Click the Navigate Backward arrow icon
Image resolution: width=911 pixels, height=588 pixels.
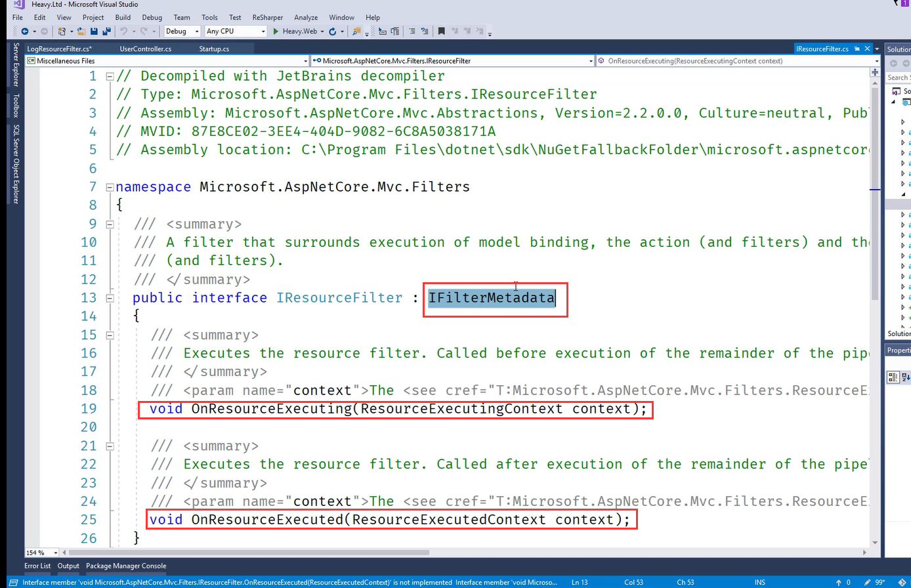tap(25, 31)
